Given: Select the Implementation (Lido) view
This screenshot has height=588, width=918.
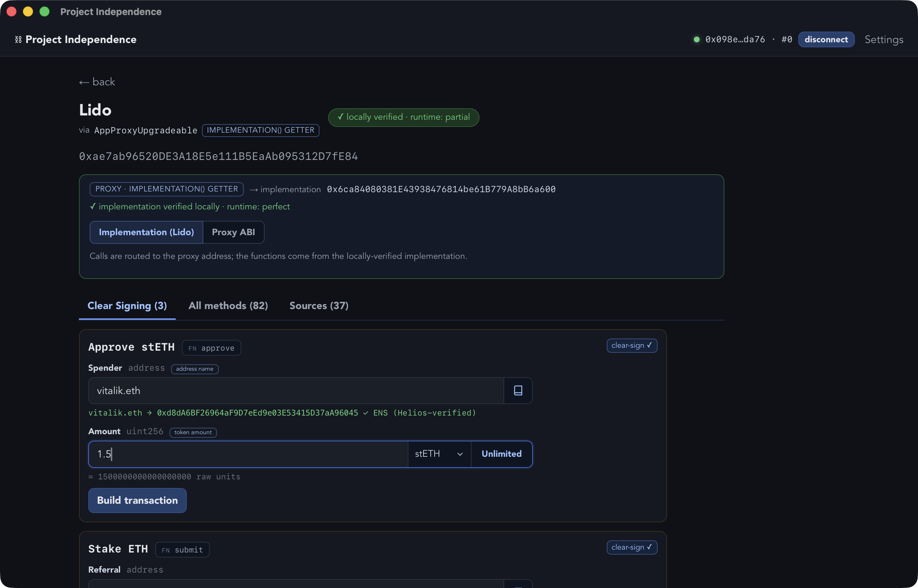Looking at the screenshot, I should pos(146,232).
